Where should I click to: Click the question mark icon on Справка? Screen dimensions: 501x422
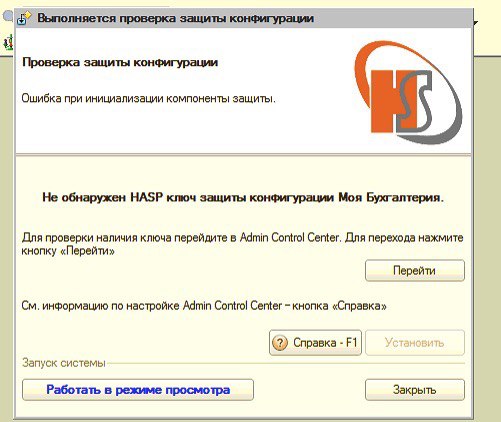(280, 343)
